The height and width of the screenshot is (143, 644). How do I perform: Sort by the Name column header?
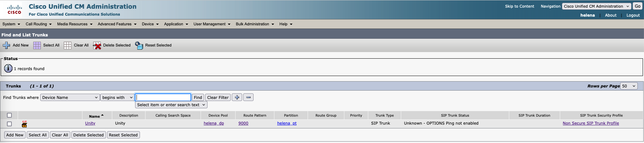(x=94, y=116)
